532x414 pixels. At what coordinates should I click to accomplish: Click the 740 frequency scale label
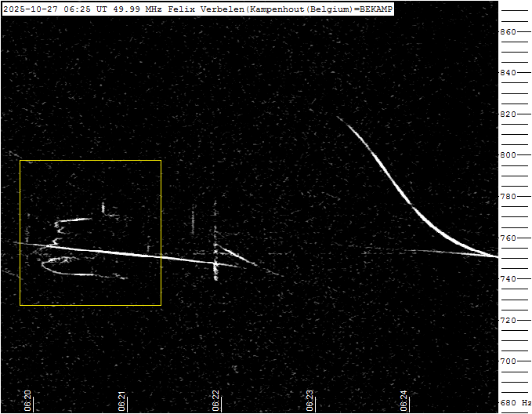508,279
